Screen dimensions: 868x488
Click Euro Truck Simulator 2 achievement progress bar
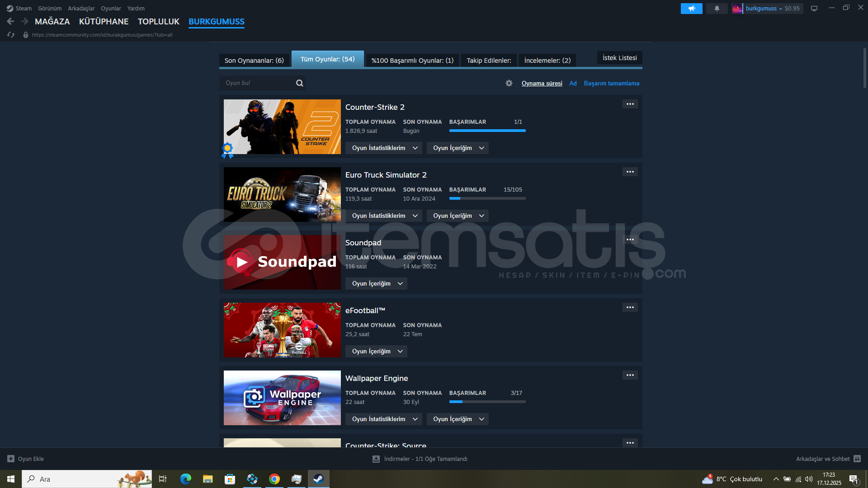click(487, 198)
